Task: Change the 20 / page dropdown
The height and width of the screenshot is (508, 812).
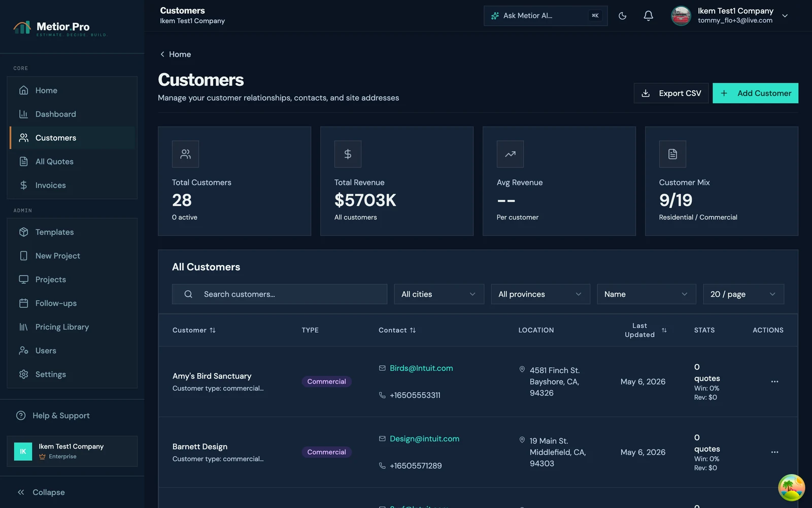Action: pos(743,294)
